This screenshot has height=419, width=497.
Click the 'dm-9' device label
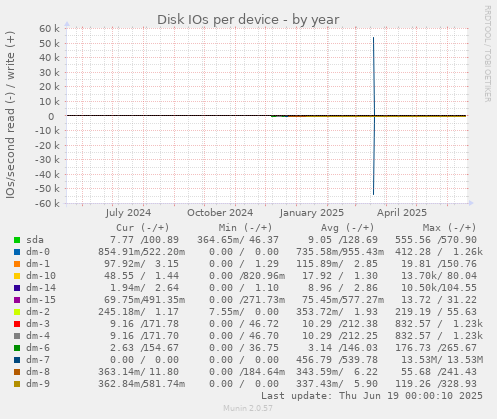tap(38, 384)
